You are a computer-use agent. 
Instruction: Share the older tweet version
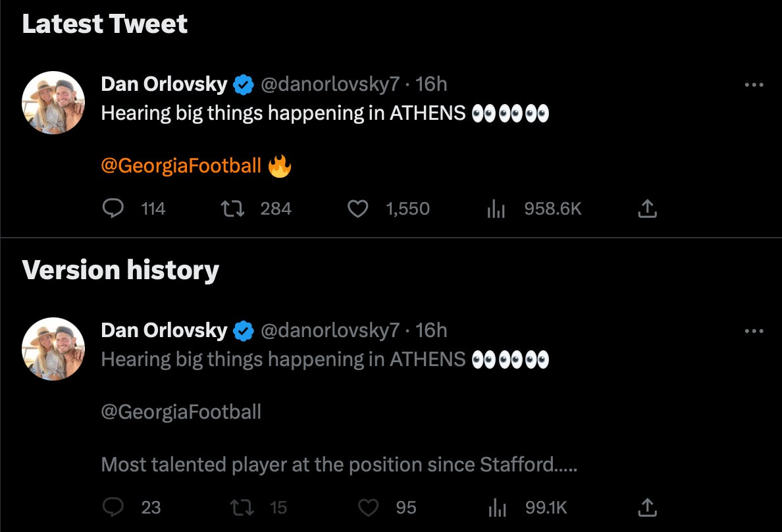[647, 507]
